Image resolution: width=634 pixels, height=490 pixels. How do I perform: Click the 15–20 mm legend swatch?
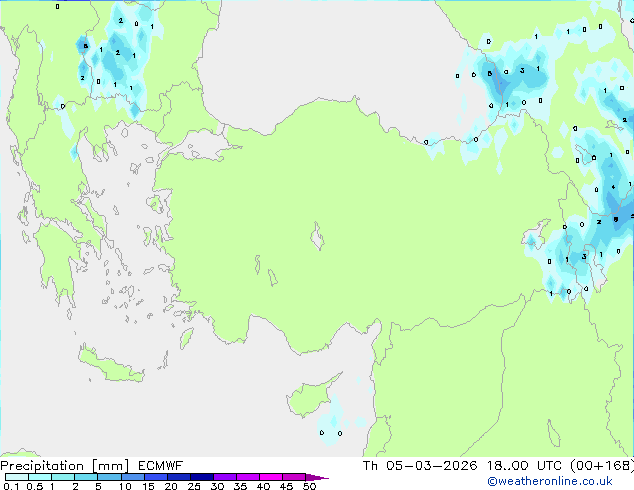click(155, 477)
